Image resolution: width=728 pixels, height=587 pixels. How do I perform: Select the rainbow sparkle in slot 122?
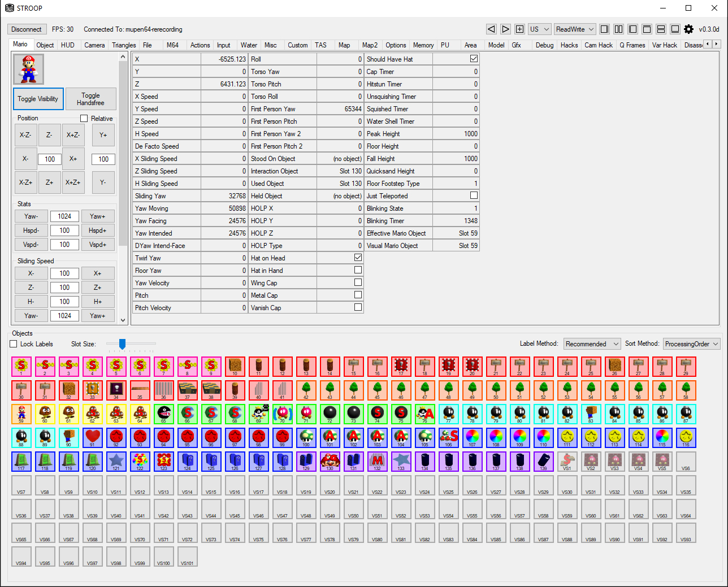tap(140, 462)
